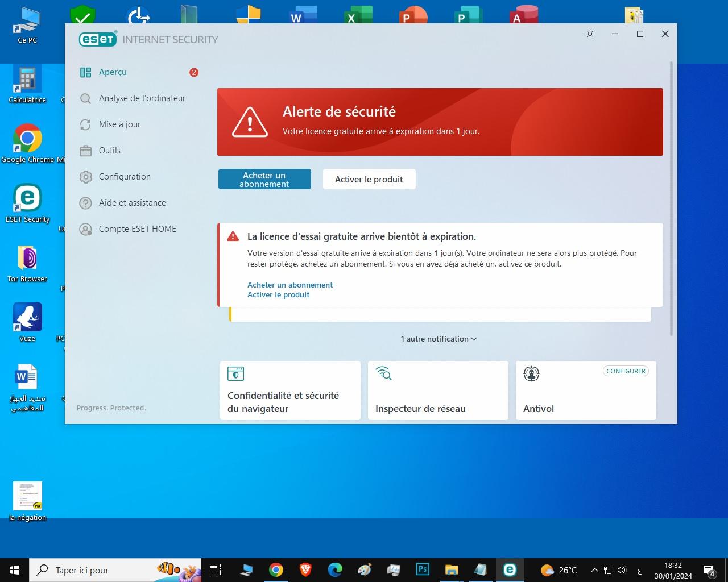This screenshot has height=582, width=728.
Task: Click the gear icon next to Configuration
Action: point(86,177)
